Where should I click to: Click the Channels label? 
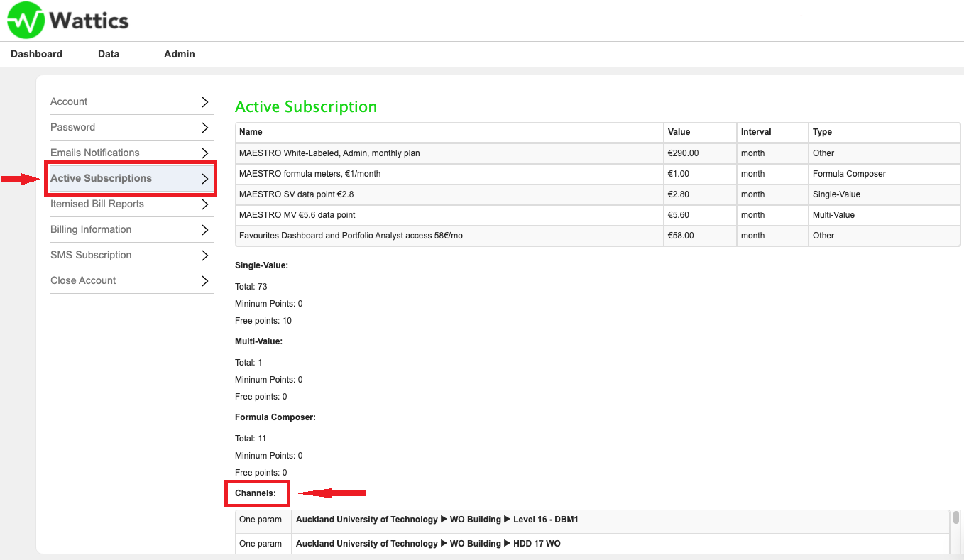256,493
